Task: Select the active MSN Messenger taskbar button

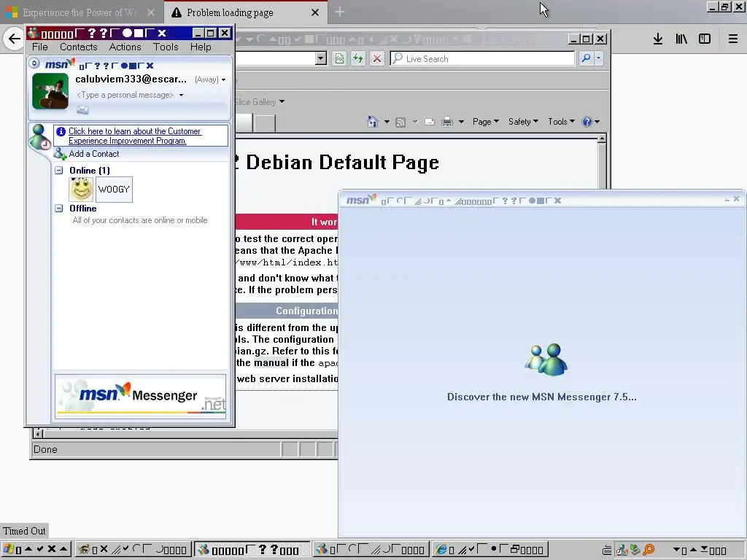Action: click(252, 550)
